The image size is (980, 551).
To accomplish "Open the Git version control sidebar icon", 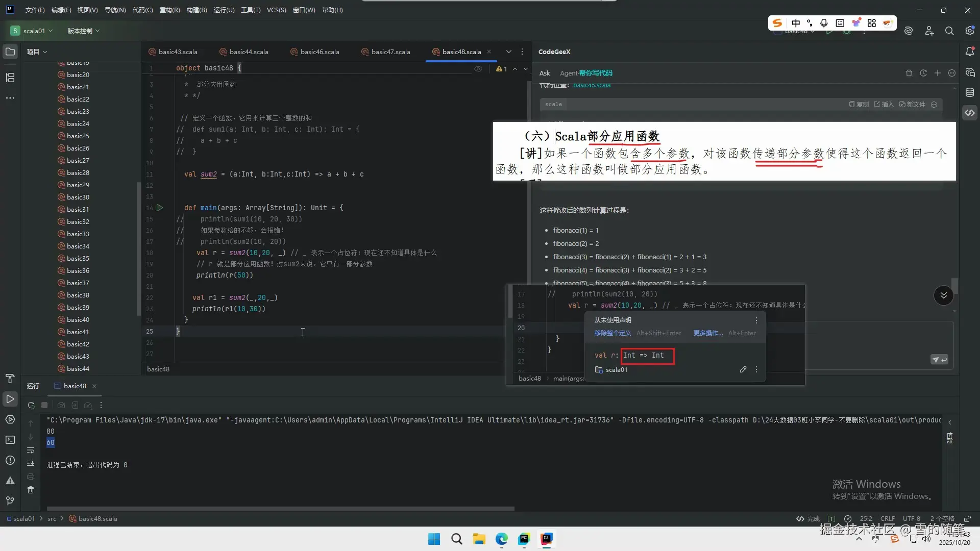I will point(10,500).
